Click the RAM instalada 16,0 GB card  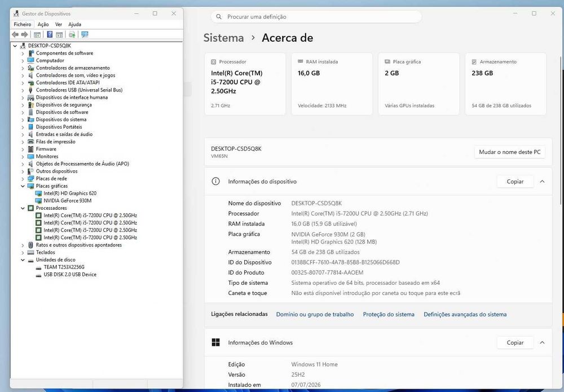[332, 84]
